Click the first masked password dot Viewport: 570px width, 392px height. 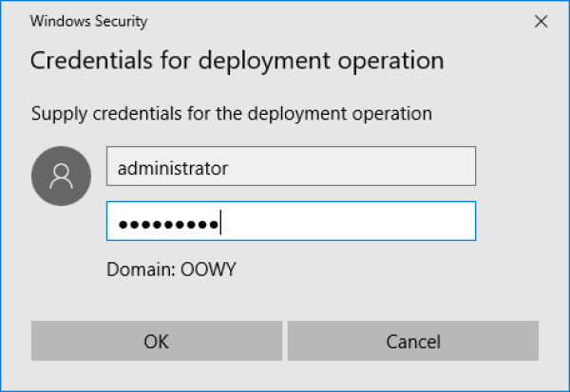click(x=122, y=223)
